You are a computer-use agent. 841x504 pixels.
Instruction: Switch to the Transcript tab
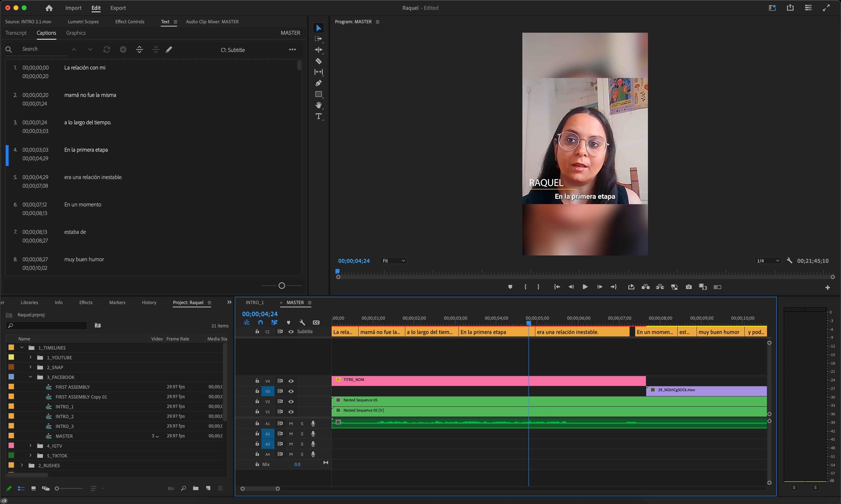click(x=16, y=33)
